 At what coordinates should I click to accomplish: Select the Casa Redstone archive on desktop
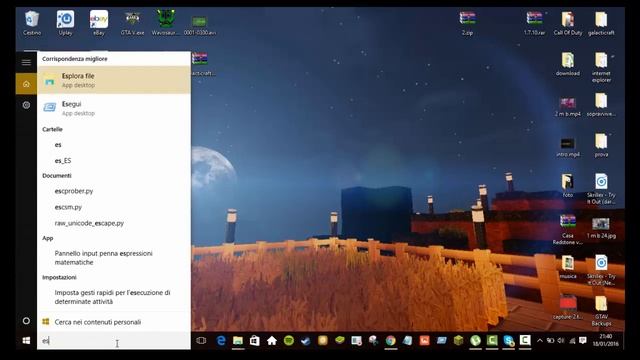(x=568, y=229)
